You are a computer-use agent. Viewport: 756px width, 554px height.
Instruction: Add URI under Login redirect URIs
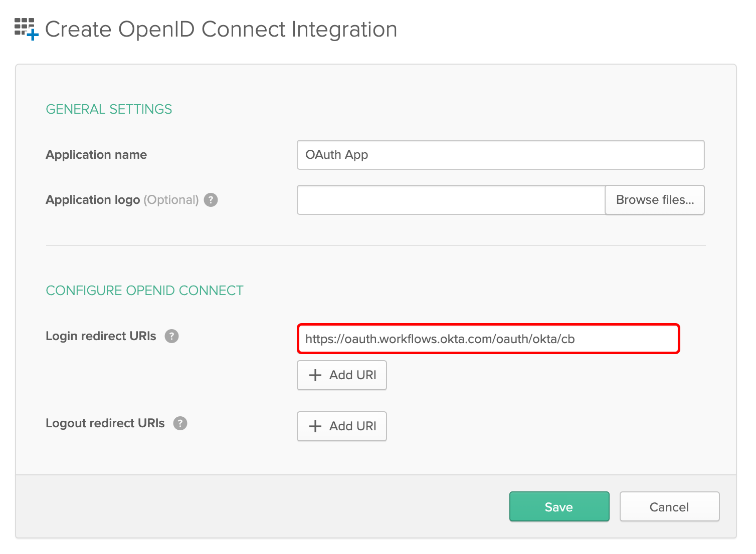click(342, 375)
